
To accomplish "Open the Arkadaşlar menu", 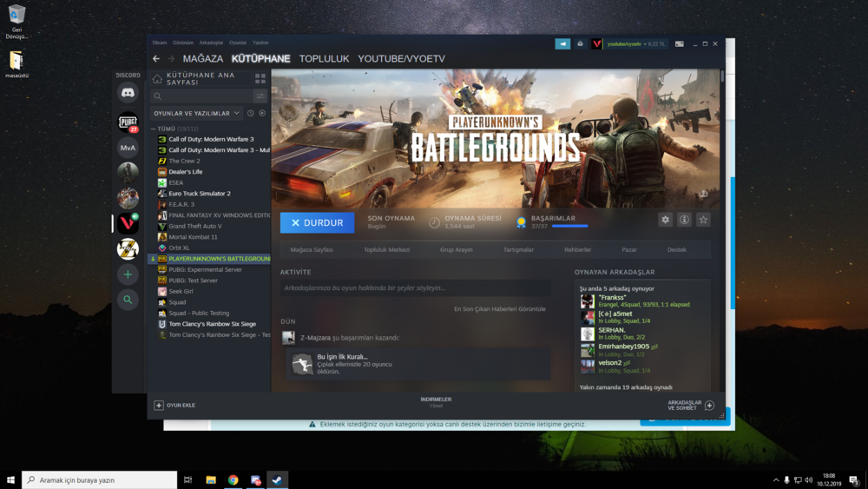I will coord(211,43).
